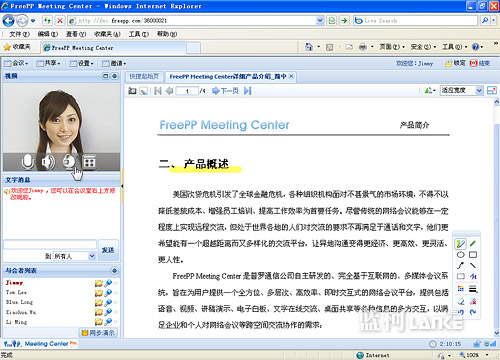Toggle the speaker sound on video panel
Image resolution: width=500 pixels, height=360 pixels.
[48, 162]
